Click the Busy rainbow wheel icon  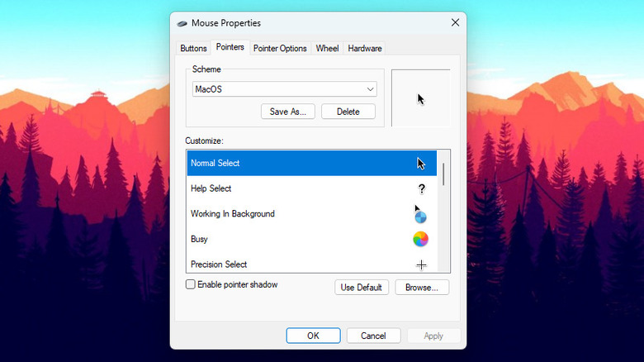pos(420,239)
